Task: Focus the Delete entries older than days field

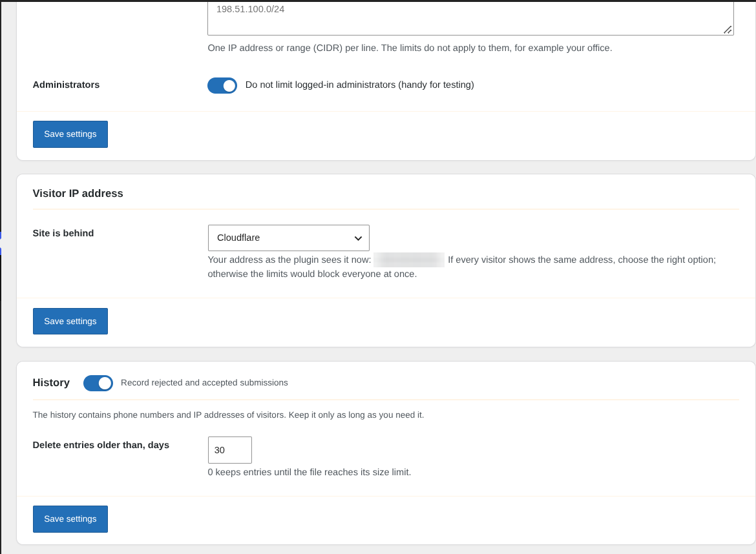Action: tap(229, 450)
